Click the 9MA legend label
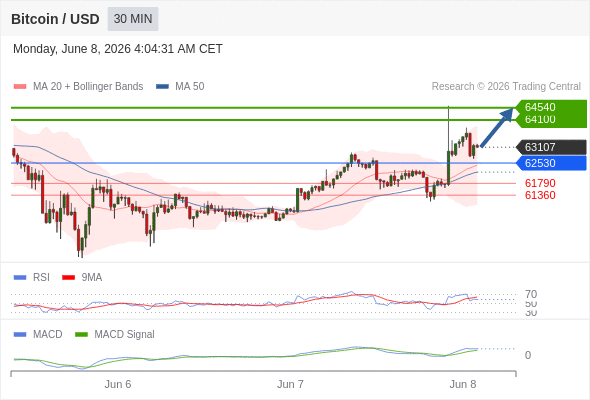 [92, 277]
